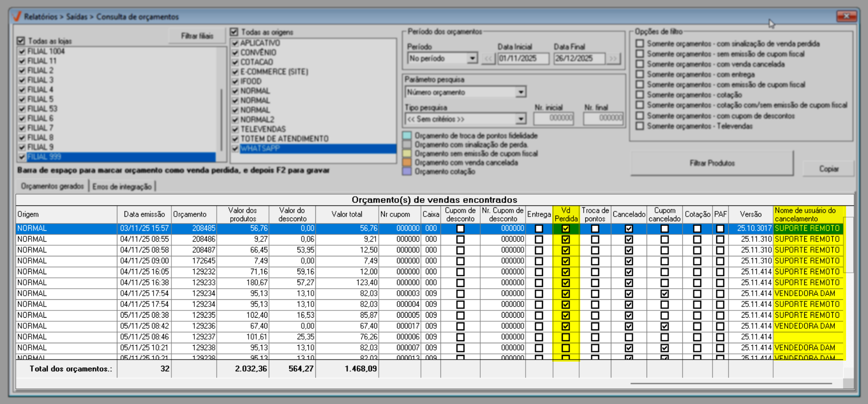Open the Período dropdown
This screenshot has height=404, width=868.
point(472,59)
